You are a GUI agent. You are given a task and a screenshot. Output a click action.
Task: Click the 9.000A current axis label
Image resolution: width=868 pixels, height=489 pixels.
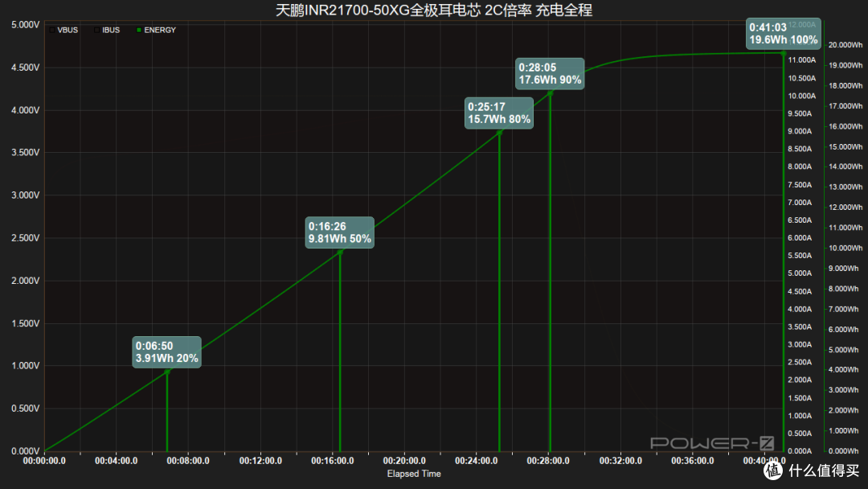coord(800,131)
